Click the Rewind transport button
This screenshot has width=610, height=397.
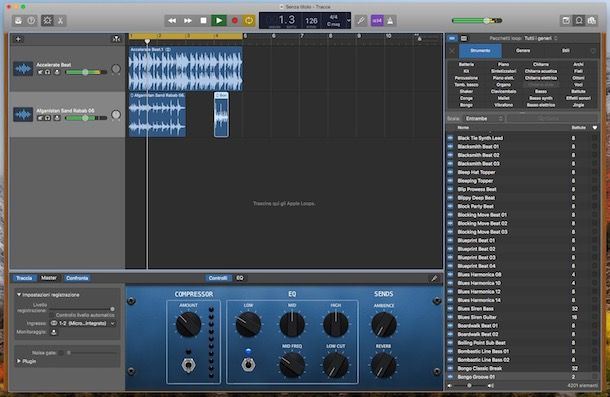(x=172, y=20)
